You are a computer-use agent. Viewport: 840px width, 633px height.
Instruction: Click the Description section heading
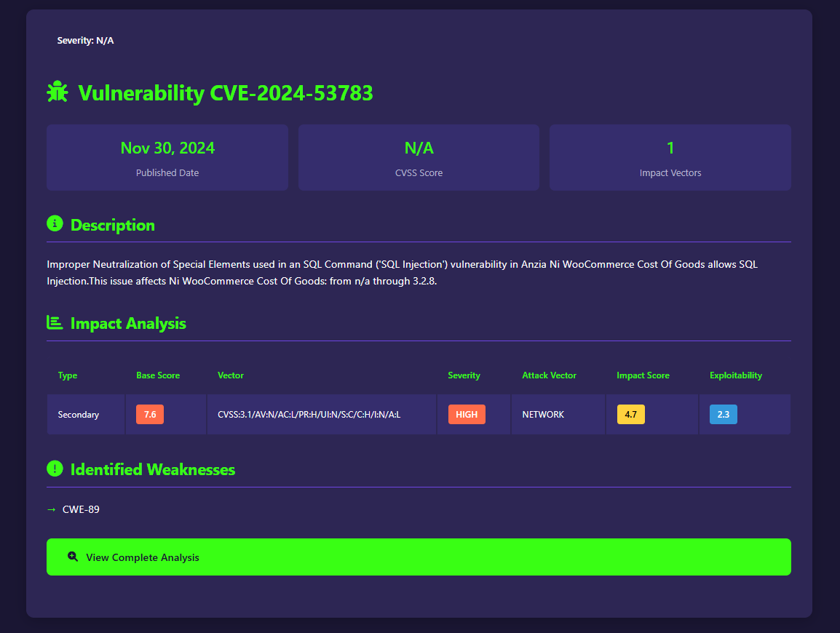pyautogui.click(x=113, y=225)
